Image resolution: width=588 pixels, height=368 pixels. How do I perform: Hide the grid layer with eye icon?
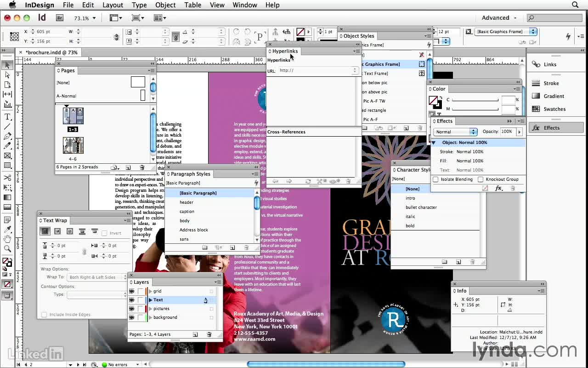coord(132,291)
